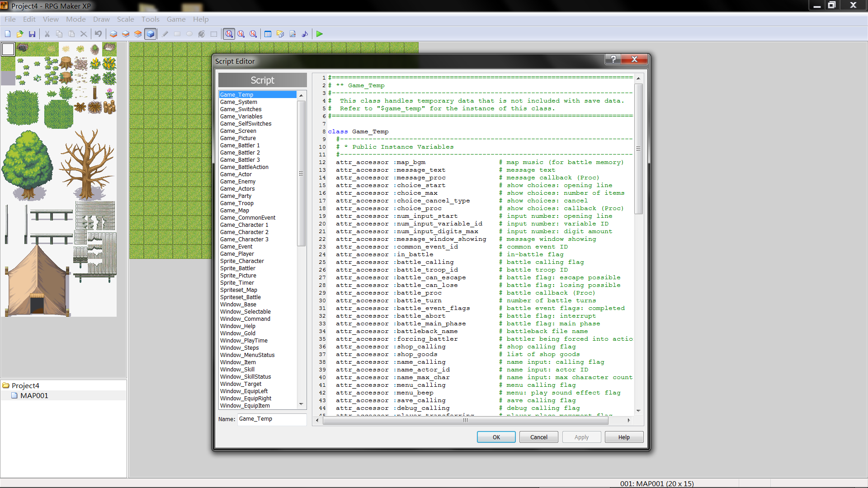
Task: Pick the tent tile in tileset
Action: pos(37,280)
